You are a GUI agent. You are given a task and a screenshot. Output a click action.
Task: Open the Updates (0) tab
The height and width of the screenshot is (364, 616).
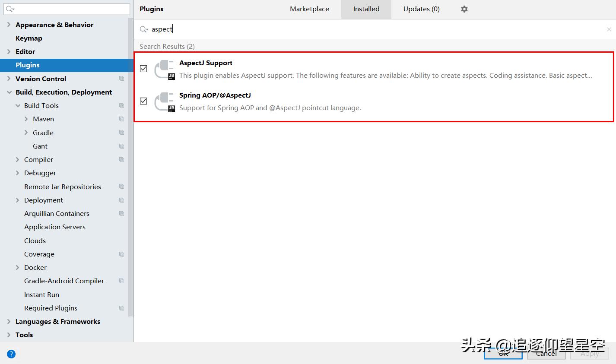(422, 9)
